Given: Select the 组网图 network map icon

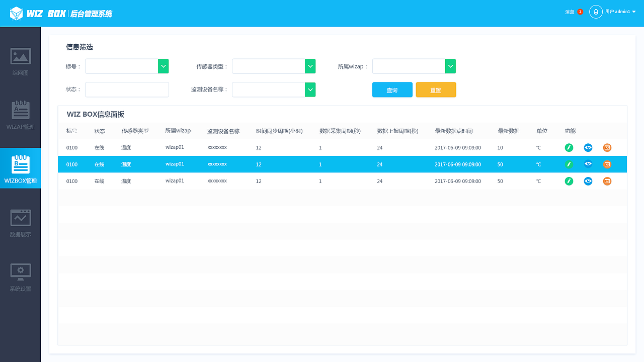Looking at the screenshot, I should pos(20,57).
